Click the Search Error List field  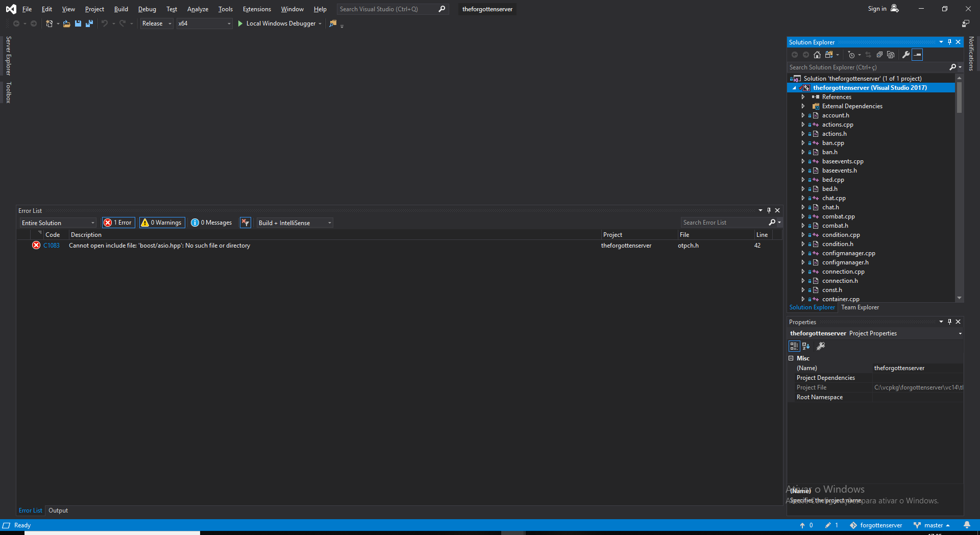[x=725, y=223]
